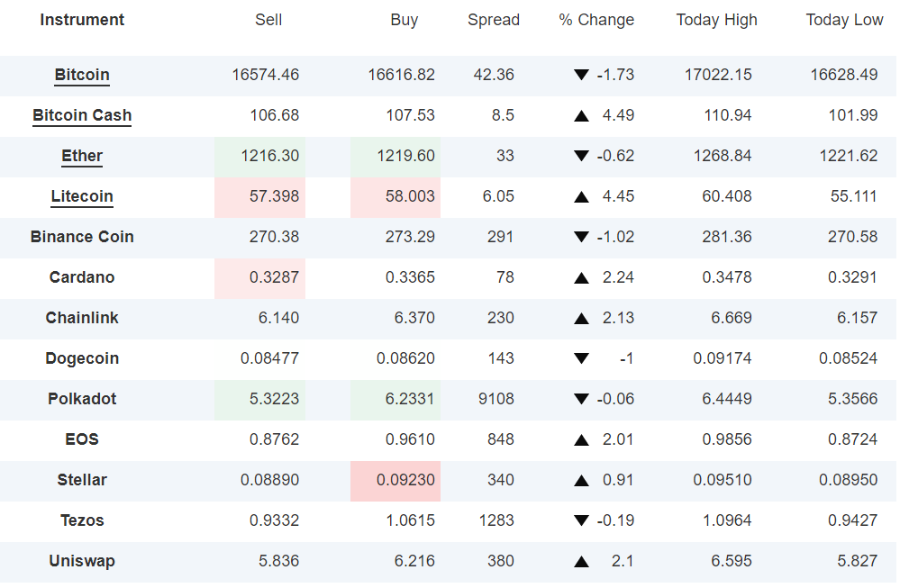Click the down arrow next to Tezos -0.19
Screen dimensions: 900x588
tap(581, 520)
